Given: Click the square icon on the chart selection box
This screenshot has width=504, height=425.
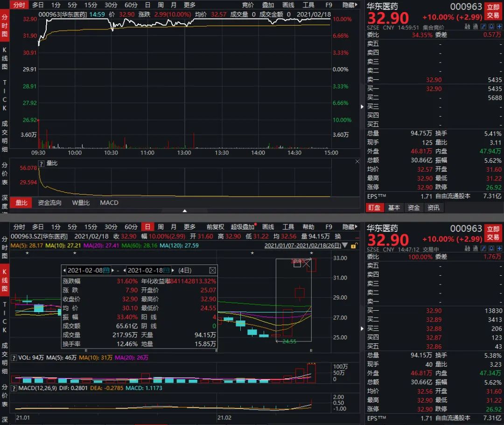Looking at the screenshot, I should [297, 264].
